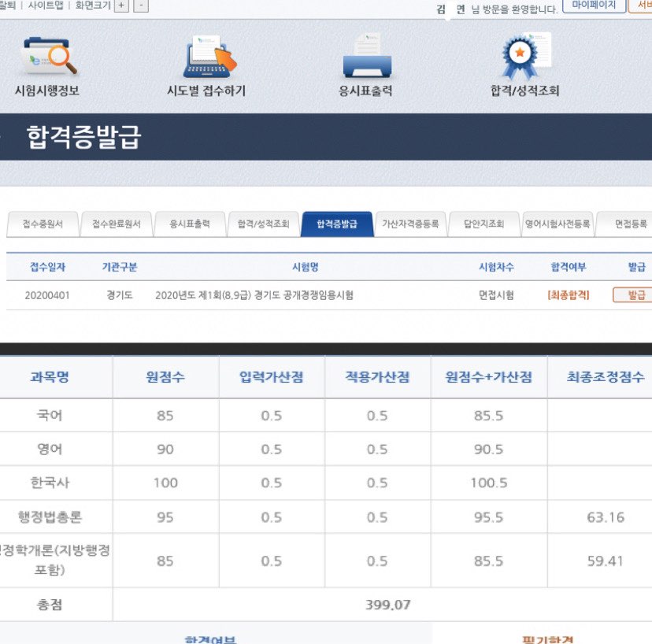Switch to the 접수완료원서 tab

[116, 224]
